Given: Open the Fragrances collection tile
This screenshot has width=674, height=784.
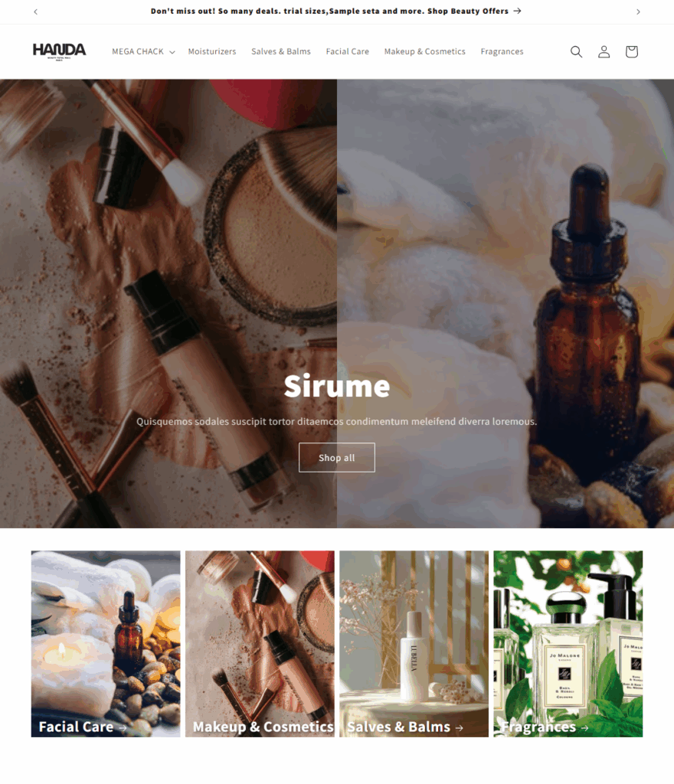Looking at the screenshot, I should [x=568, y=644].
